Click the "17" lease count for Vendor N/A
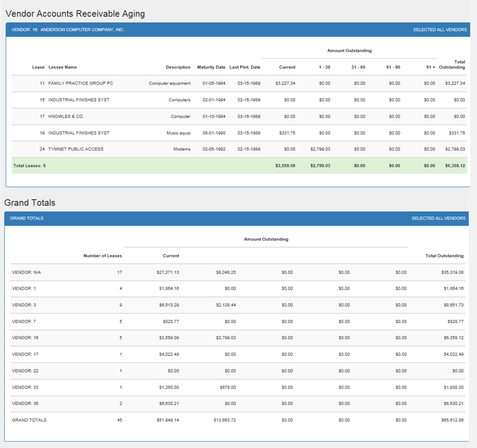This screenshot has height=448, width=477. point(120,272)
